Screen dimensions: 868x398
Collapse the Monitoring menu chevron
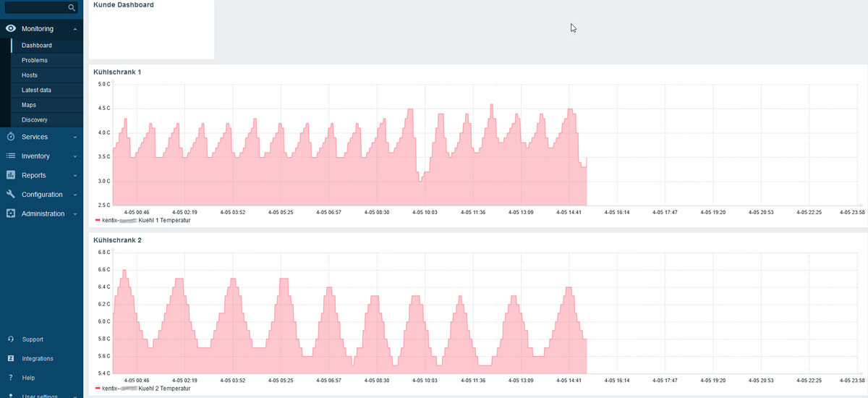coord(75,29)
